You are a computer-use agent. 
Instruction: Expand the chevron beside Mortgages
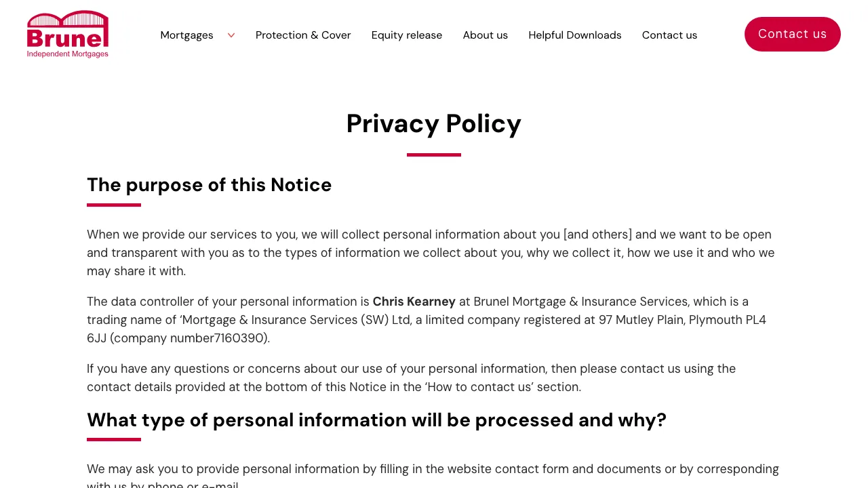pos(231,35)
